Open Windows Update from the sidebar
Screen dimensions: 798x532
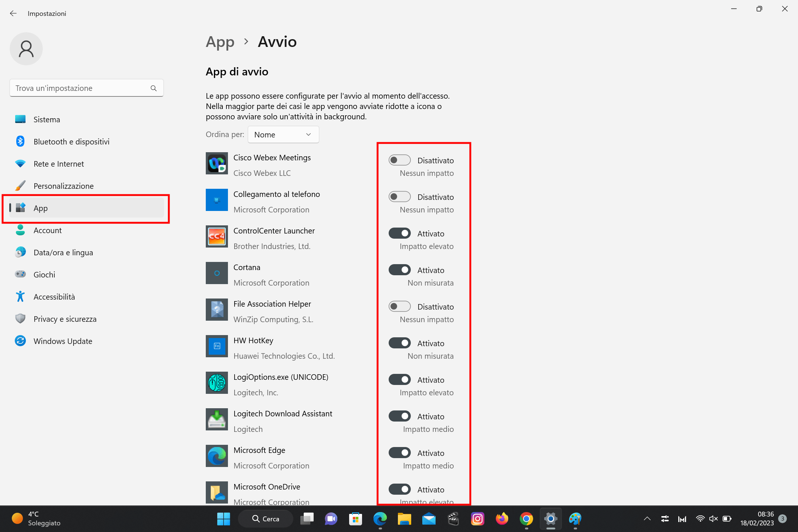[63, 341]
